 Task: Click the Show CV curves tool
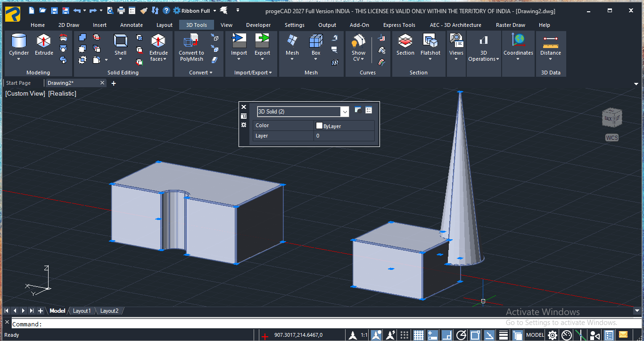coord(358,47)
